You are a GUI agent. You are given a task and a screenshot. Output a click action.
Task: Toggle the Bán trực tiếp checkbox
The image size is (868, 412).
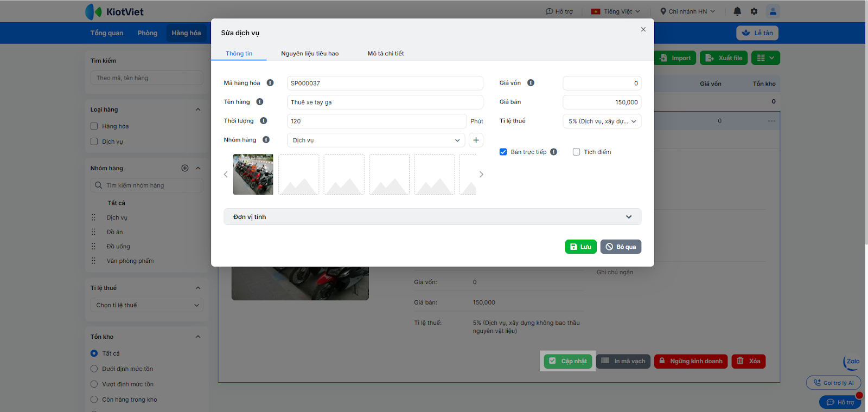[x=503, y=152]
